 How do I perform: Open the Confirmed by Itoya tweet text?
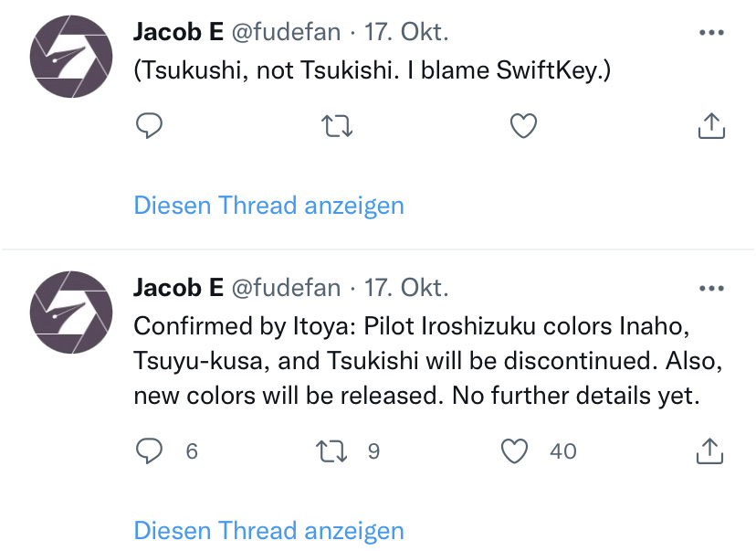pos(428,361)
